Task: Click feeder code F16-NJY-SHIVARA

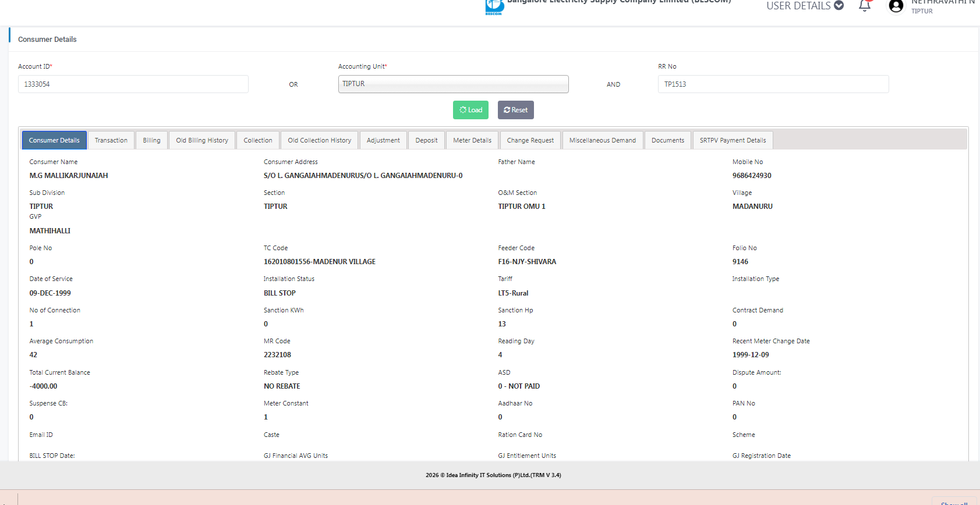Action: click(x=527, y=262)
